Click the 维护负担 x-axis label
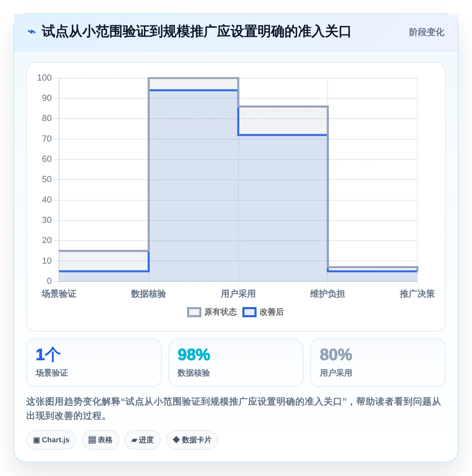This screenshot has width=472, height=476. click(328, 294)
